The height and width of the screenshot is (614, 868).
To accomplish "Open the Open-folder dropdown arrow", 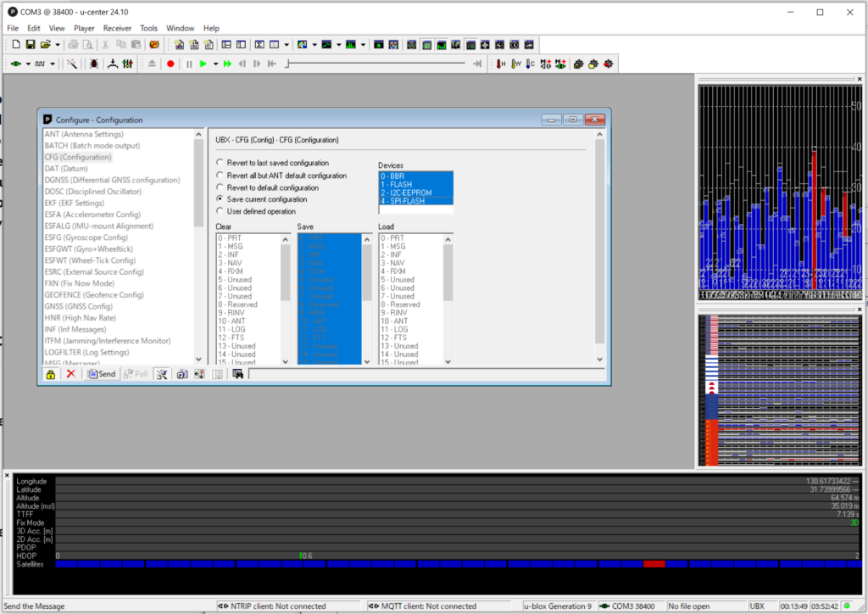I will [58, 45].
